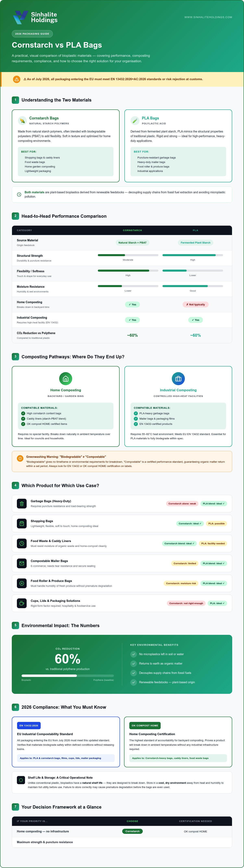This screenshot has height=868, width=244.
Task: Click the cup icon for Cups, Lids & Packaging
Action: pos(22,603)
